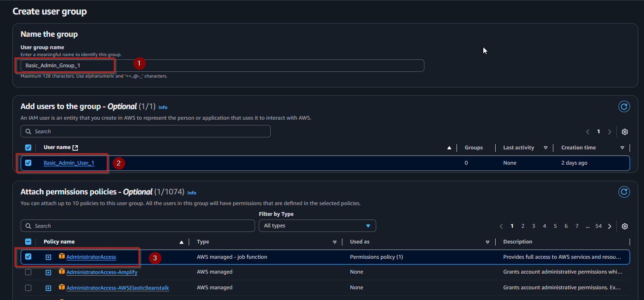Go to next page of policies
Screen dimensions: 644x300
pyautogui.click(x=609, y=226)
